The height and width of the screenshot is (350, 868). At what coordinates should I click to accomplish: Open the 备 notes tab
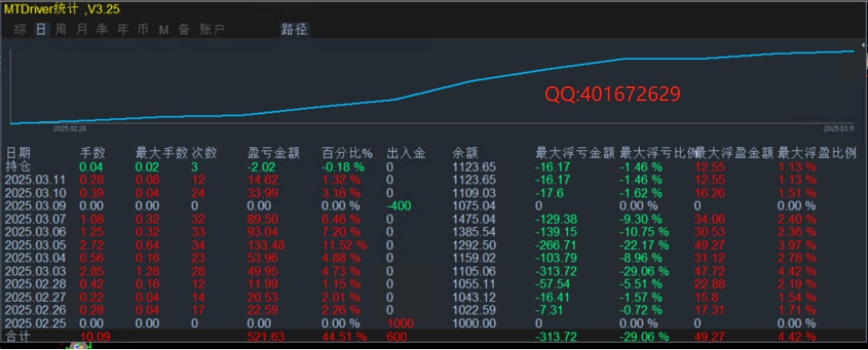click(184, 29)
